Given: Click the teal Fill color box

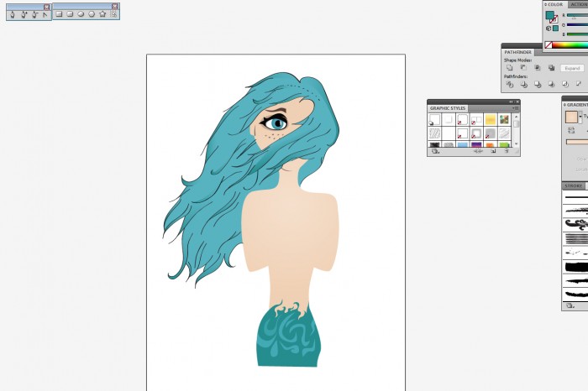Looking at the screenshot, I should [x=549, y=15].
